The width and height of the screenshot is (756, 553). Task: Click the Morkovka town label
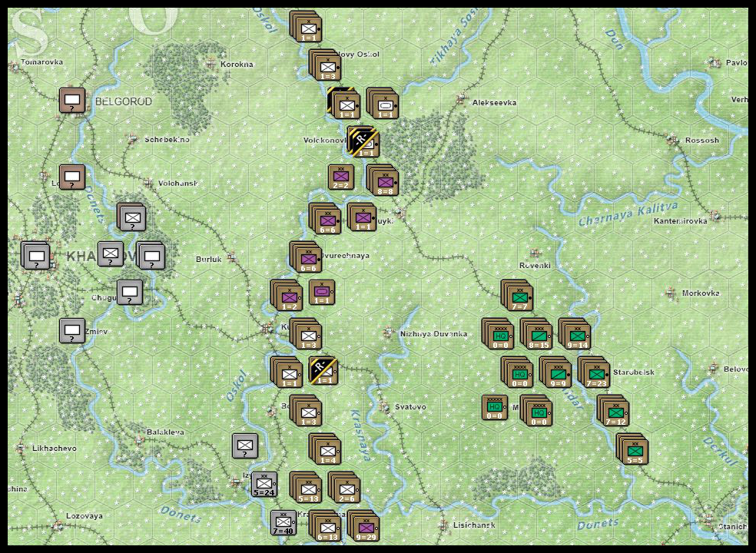(x=701, y=293)
